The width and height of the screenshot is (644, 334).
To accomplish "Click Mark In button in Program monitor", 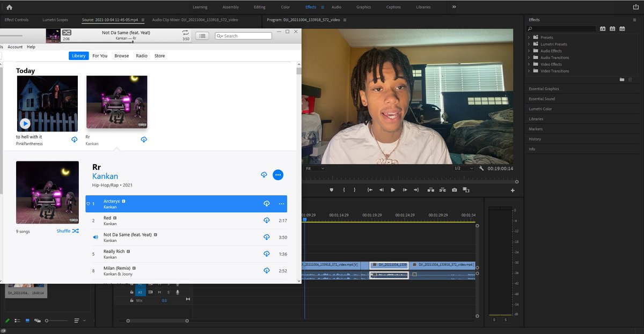I will point(343,190).
